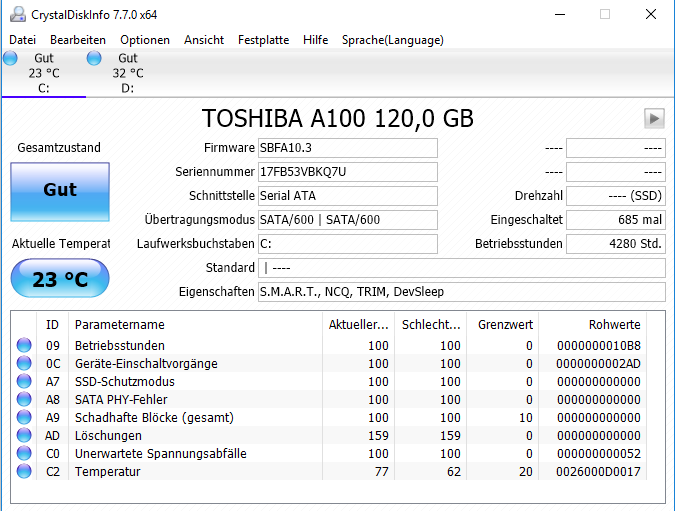Click the Laufwerksbuchstaben C: field
Image resolution: width=675 pixels, height=511 pixels.
tap(348, 244)
